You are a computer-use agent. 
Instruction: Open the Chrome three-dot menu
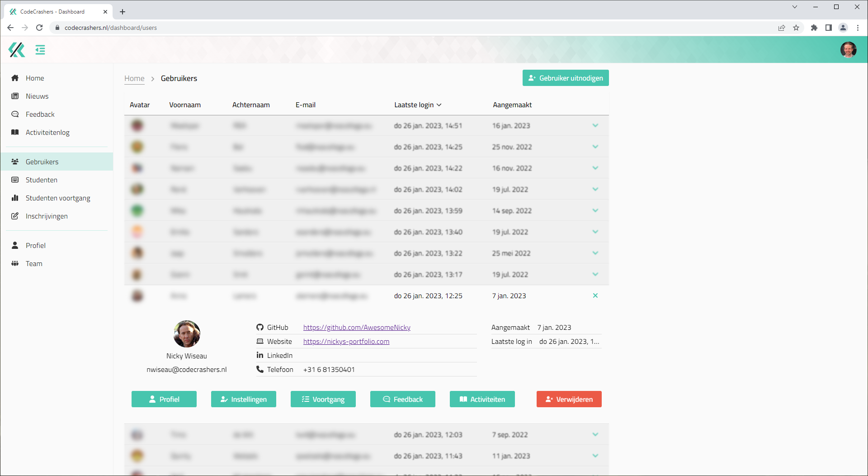[858, 28]
